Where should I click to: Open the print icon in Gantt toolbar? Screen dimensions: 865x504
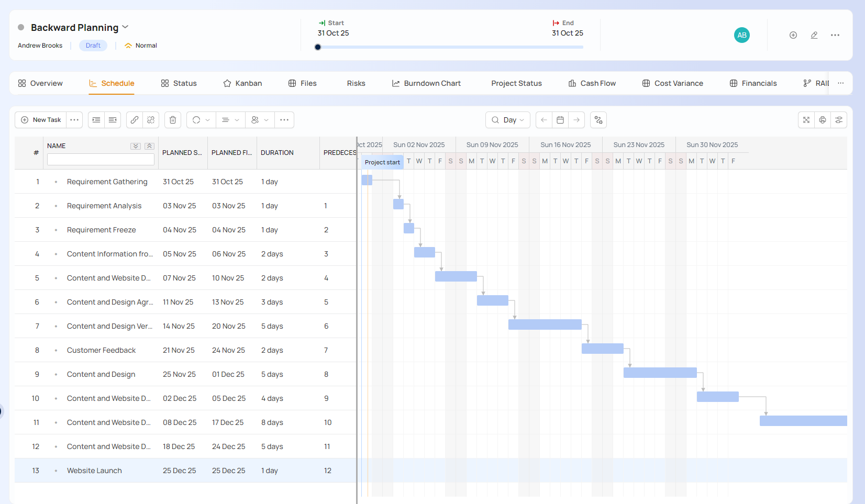pyautogui.click(x=823, y=120)
